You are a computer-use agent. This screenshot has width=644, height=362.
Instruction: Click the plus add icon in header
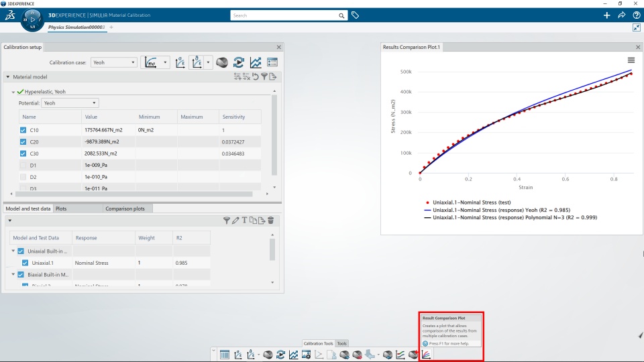[x=606, y=15]
